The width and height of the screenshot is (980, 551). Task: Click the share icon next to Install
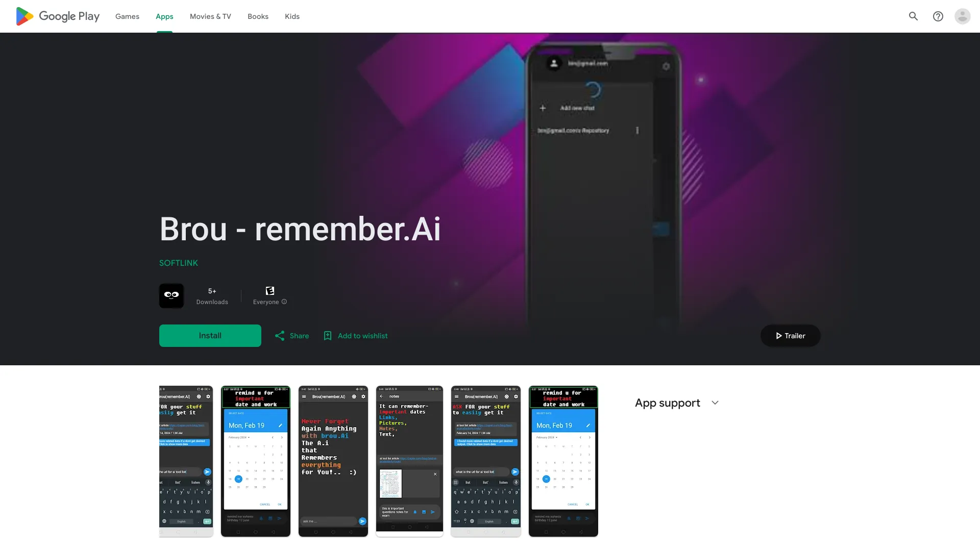[x=280, y=336]
